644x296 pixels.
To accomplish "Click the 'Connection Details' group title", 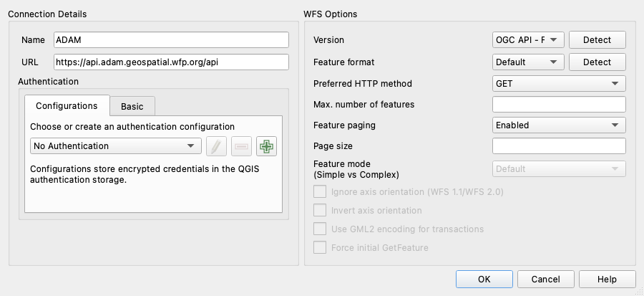I will pyautogui.click(x=47, y=14).
